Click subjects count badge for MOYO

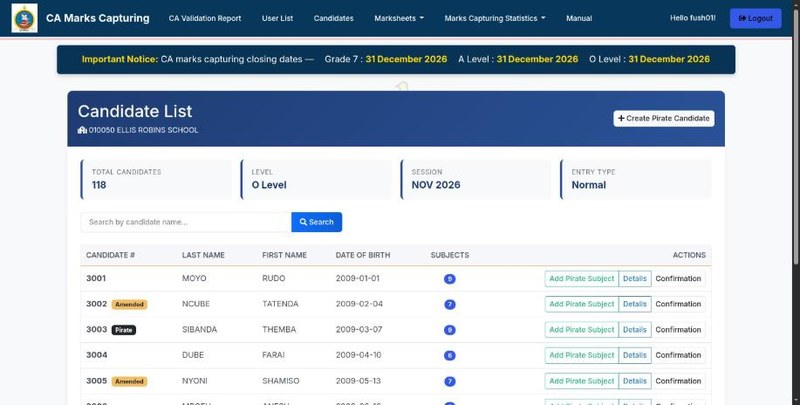tap(449, 279)
